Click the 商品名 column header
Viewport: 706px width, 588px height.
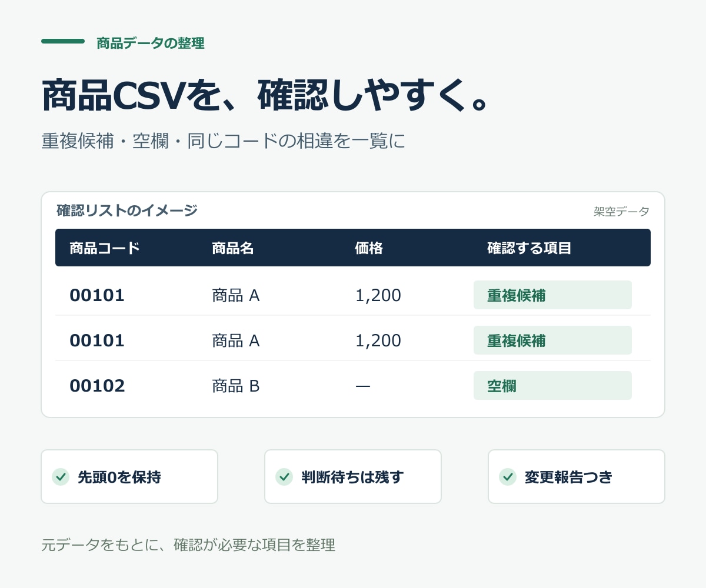pyautogui.click(x=233, y=248)
